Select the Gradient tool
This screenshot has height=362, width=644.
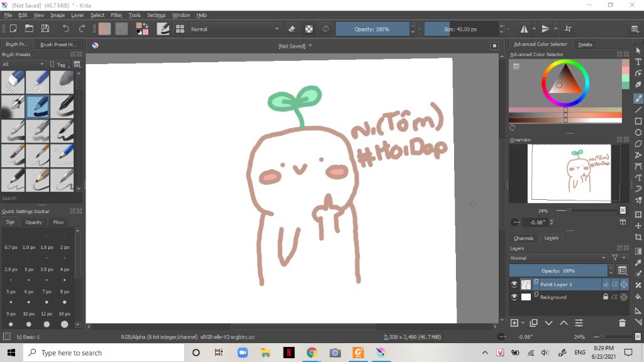coord(638,251)
